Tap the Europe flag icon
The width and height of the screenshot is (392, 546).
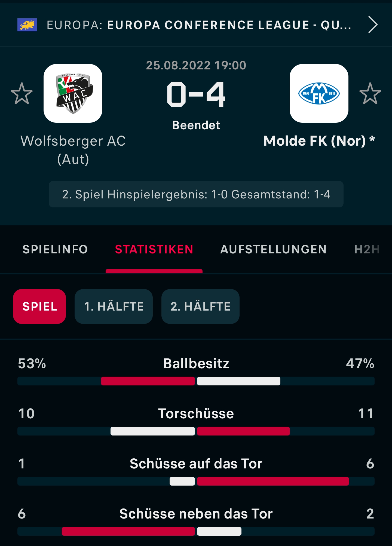(27, 25)
